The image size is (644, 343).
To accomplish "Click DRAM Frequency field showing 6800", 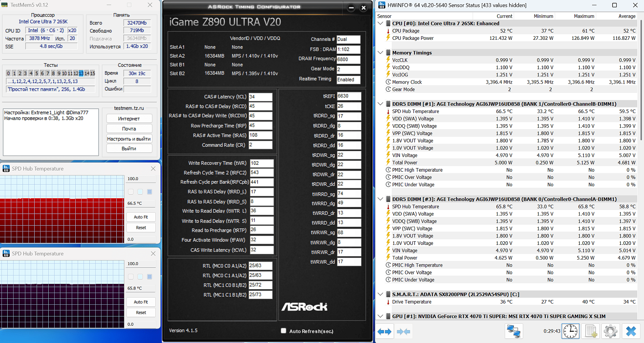I will [349, 59].
